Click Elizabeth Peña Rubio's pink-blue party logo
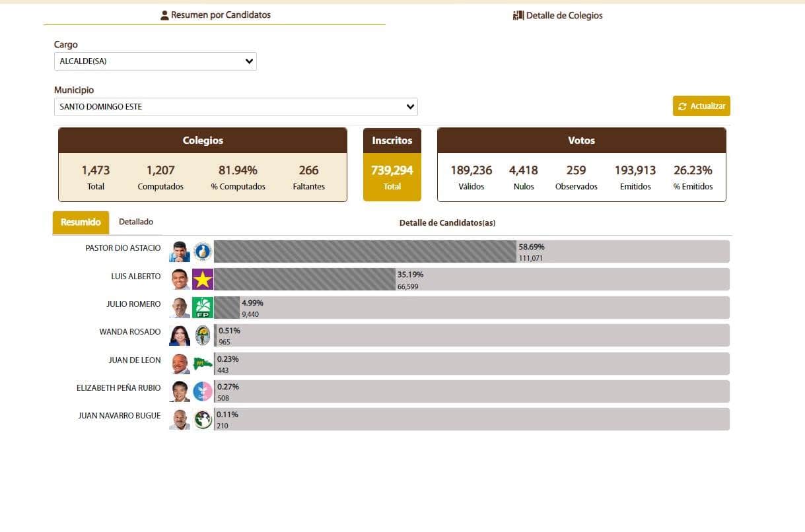Viewport: 805px width, 532px height. point(203,391)
